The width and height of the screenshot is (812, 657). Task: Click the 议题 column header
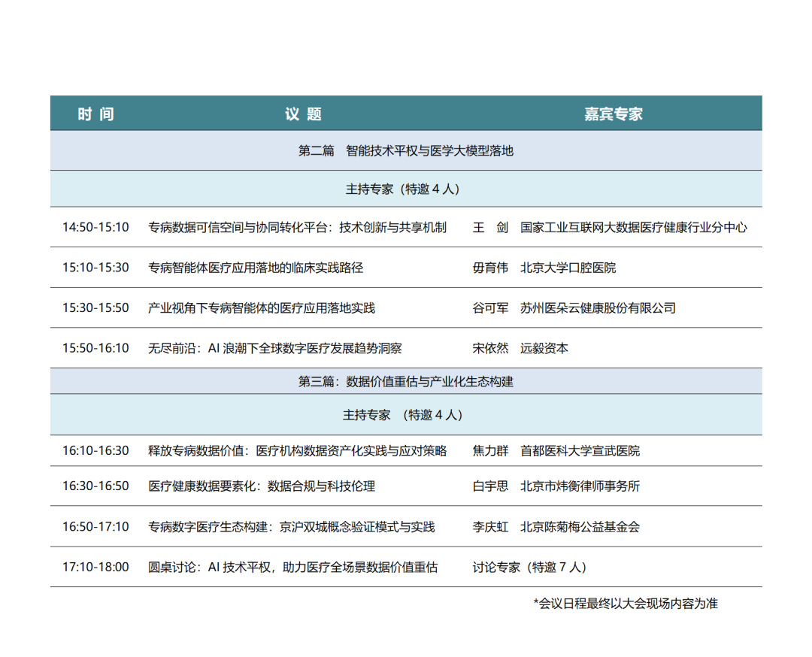[304, 114]
